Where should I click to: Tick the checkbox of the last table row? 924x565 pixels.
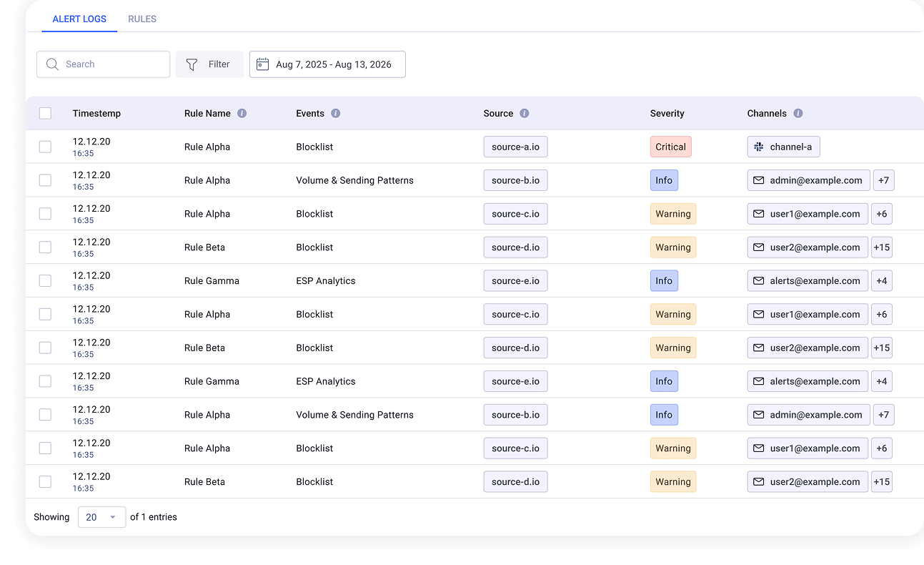click(45, 482)
